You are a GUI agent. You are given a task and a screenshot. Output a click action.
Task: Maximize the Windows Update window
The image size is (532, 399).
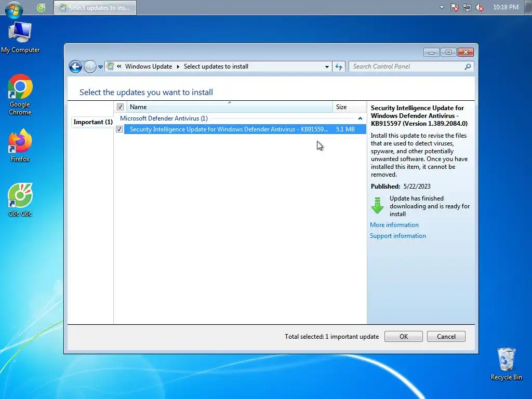click(448, 52)
